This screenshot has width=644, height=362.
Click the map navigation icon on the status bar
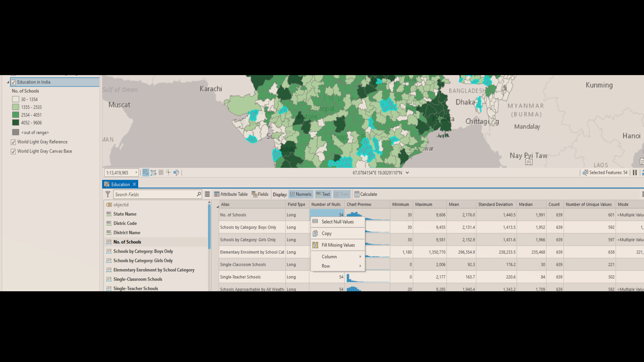(146, 172)
